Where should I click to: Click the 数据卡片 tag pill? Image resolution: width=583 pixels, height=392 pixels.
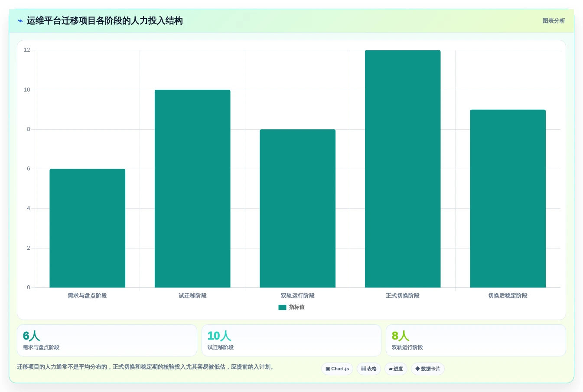coord(428,369)
